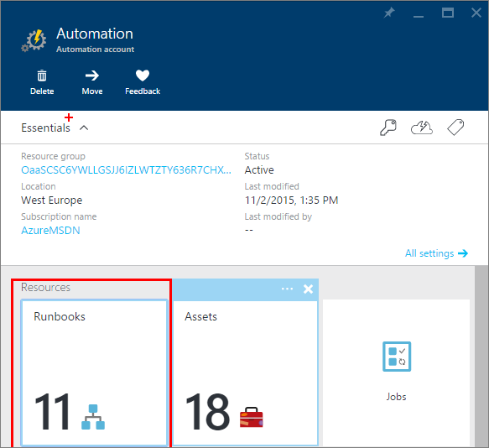
Task: Click the blade's vertical scrollbar
Action: tap(481, 357)
